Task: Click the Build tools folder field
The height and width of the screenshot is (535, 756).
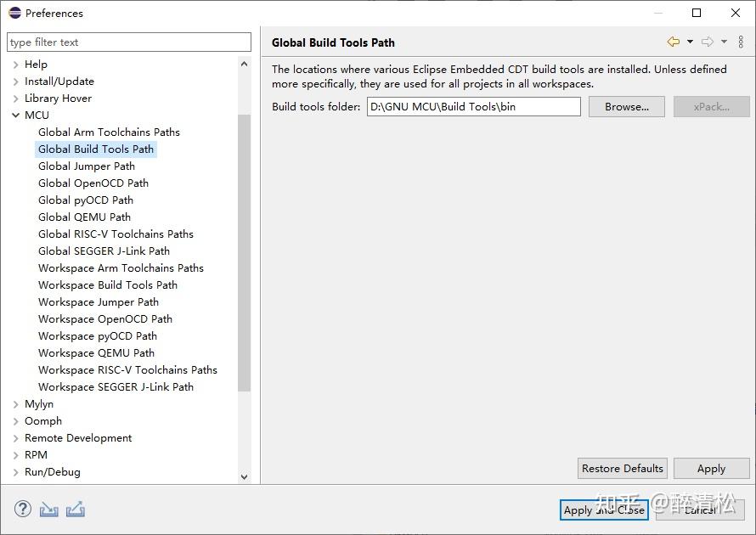Action: click(x=473, y=107)
